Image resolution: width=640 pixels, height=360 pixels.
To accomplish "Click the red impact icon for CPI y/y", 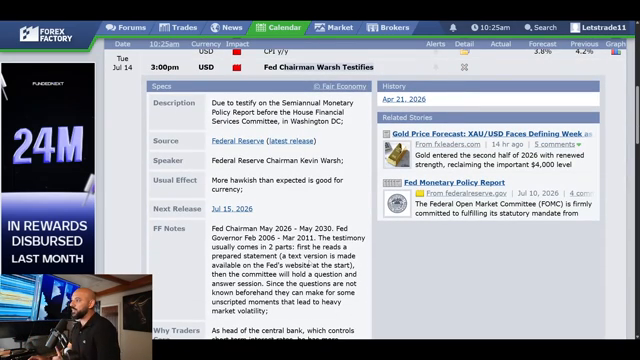I will 237,52.
